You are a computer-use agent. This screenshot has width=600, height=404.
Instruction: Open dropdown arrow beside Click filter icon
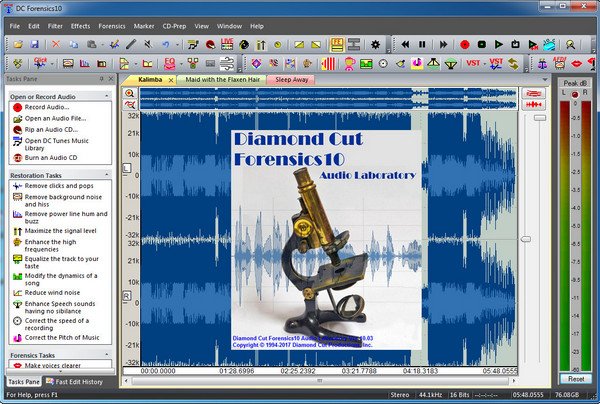[52, 64]
